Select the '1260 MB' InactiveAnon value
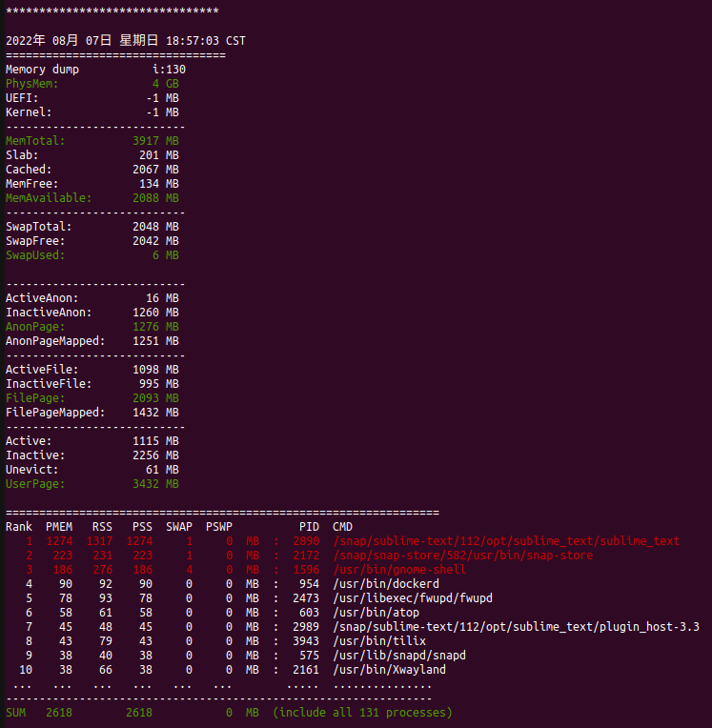 click(x=155, y=313)
